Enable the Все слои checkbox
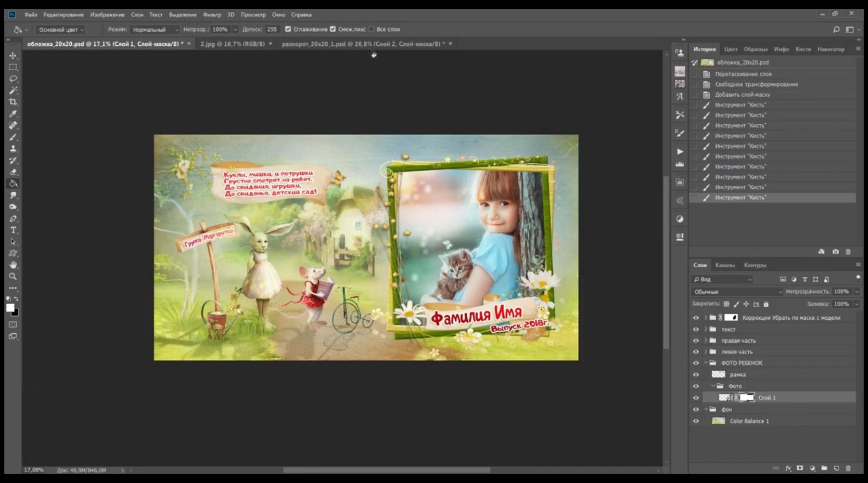The image size is (868, 483). click(x=371, y=29)
